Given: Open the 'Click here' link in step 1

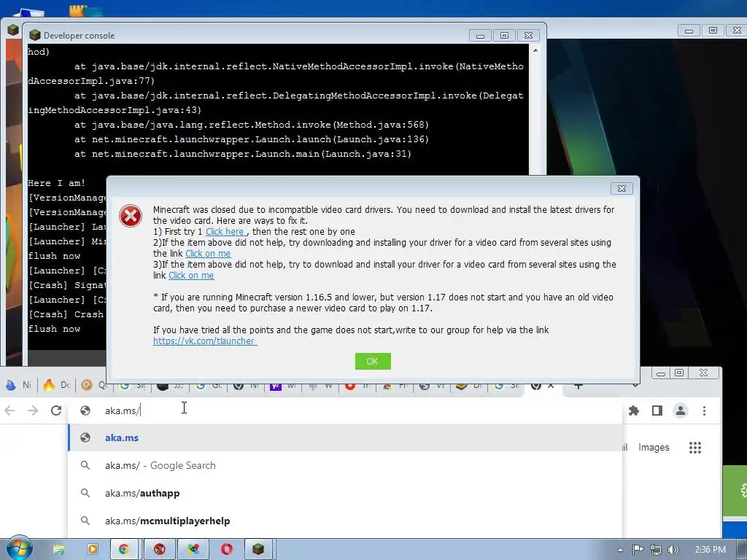Looking at the screenshot, I should 225,231.
